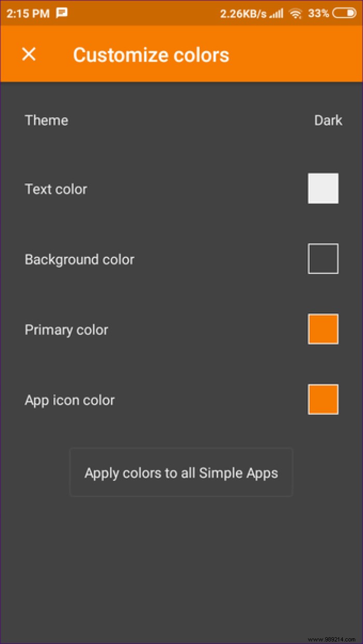
Task: Close the Customize colors screen
Action: (29, 54)
